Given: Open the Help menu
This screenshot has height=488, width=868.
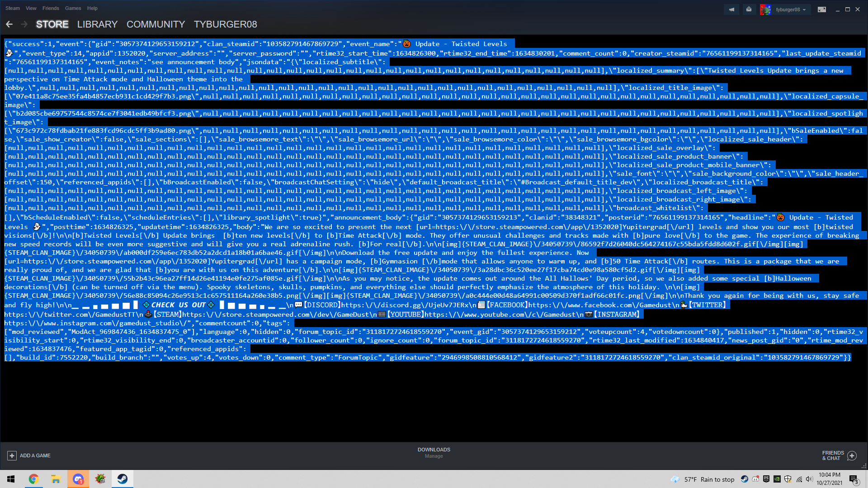Looking at the screenshot, I should 92,8.
